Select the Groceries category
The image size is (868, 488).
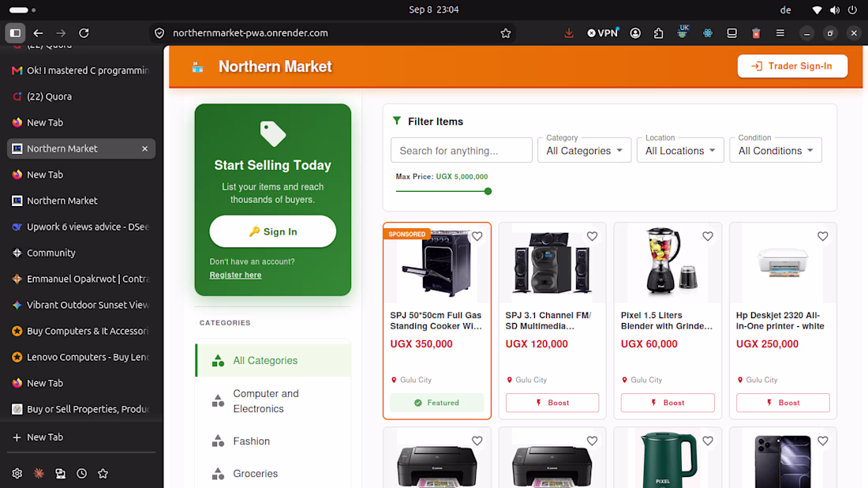click(x=273, y=474)
